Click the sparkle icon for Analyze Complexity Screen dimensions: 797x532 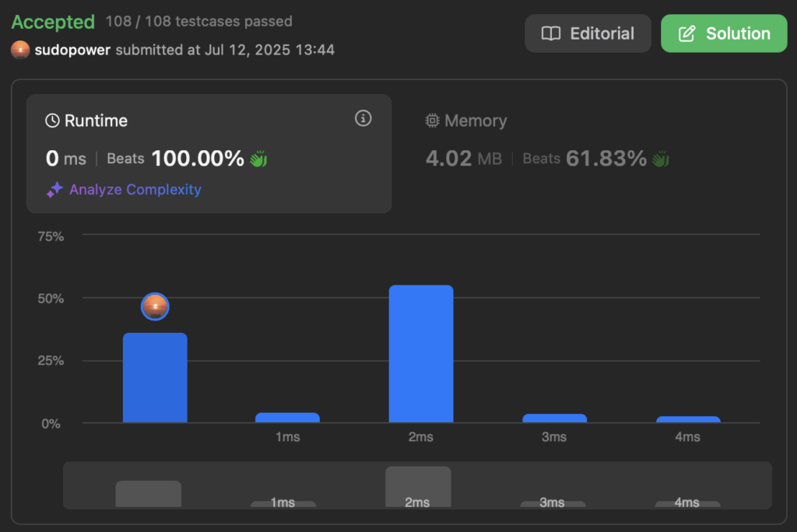click(55, 190)
